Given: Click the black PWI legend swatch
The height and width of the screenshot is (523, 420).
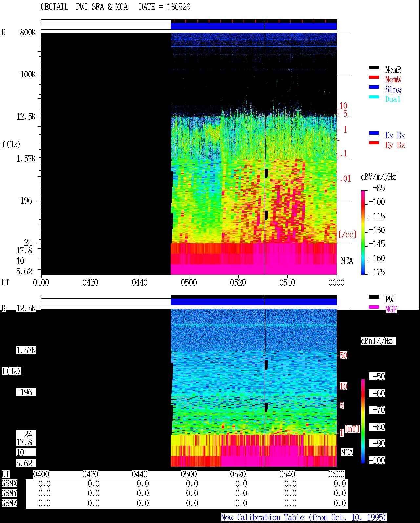Looking at the screenshot, I should [374, 297].
